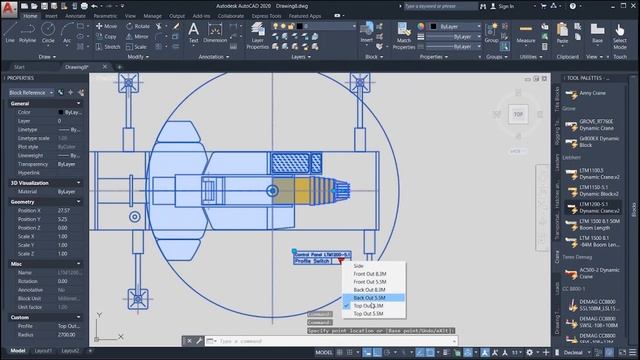Click the Sign In button
The width and height of the screenshot is (640, 360).
502,6
